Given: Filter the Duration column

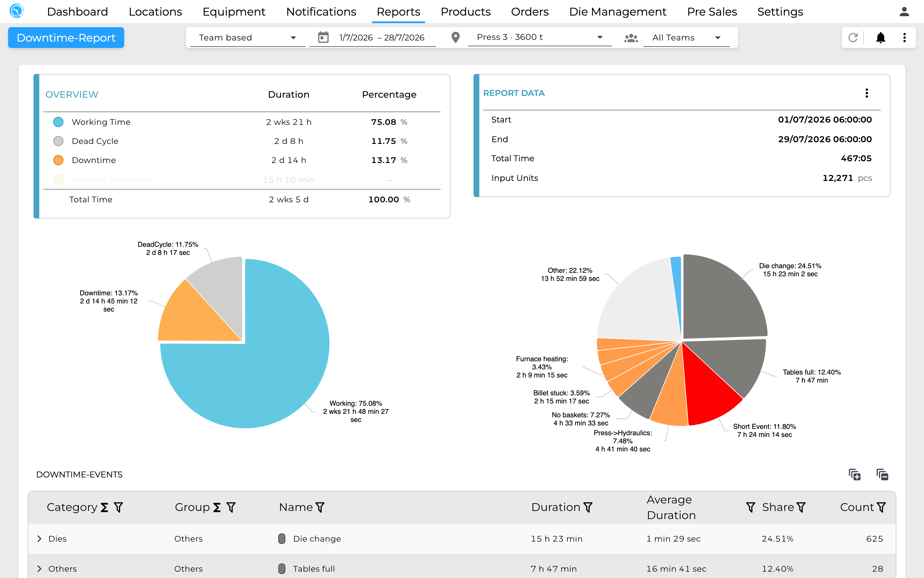Looking at the screenshot, I should pos(588,507).
